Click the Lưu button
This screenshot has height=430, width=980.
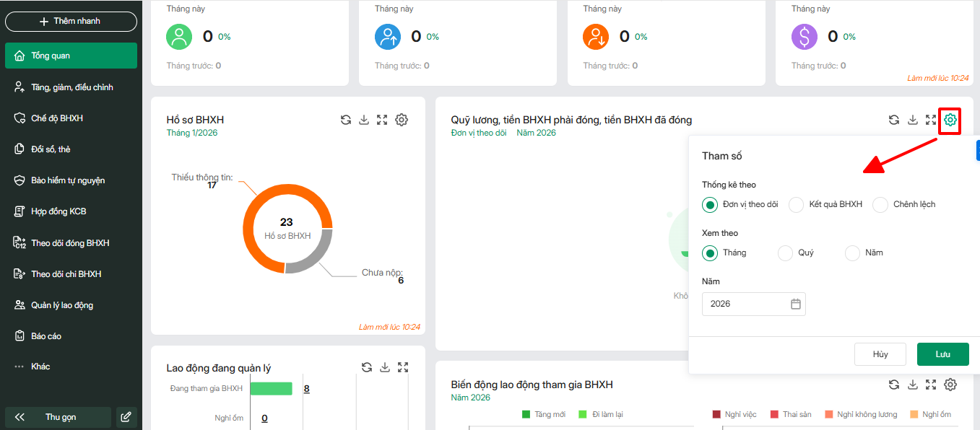942,354
